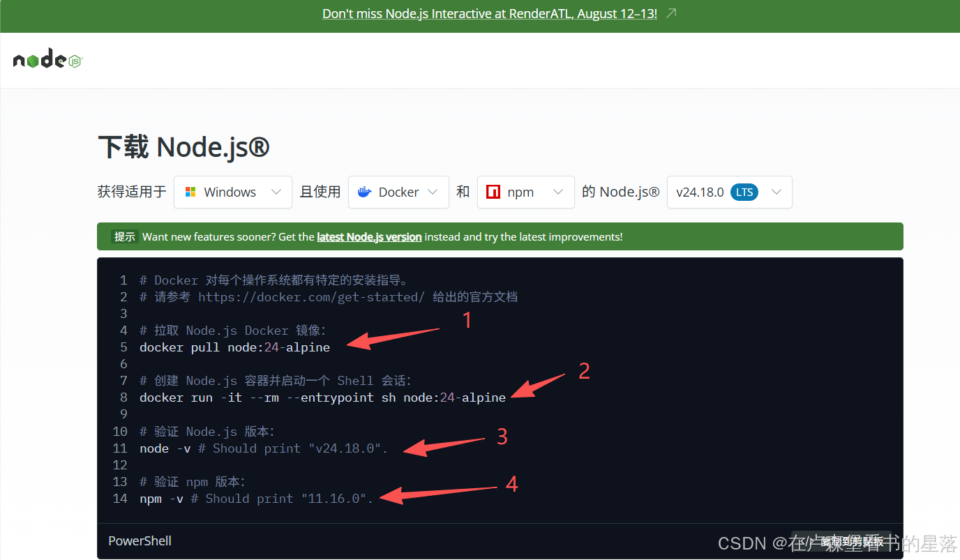
Task: Click the 'docker pull node:24-alpine' line
Action: coord(234,347)
